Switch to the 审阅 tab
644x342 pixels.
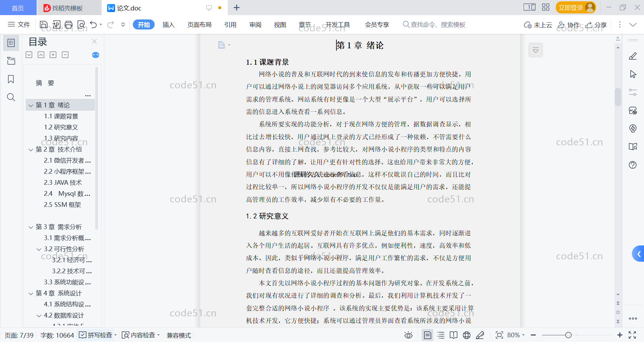click(x=255, y=24)
